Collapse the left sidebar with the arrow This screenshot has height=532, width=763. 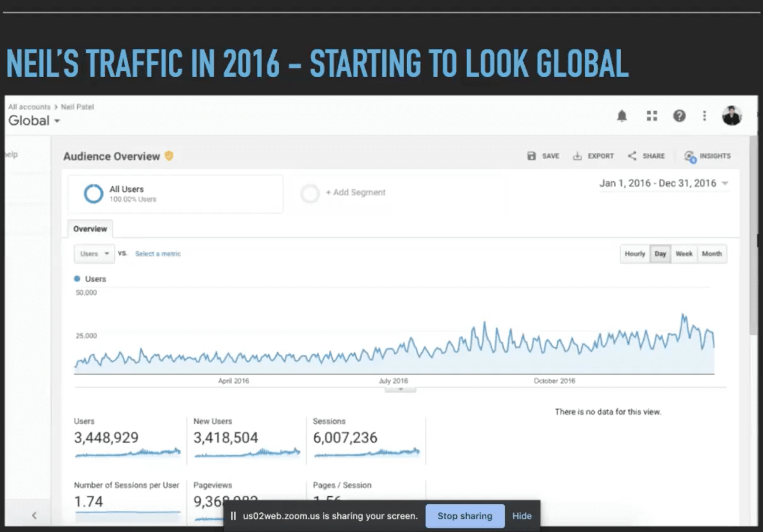tap(34, 515)
